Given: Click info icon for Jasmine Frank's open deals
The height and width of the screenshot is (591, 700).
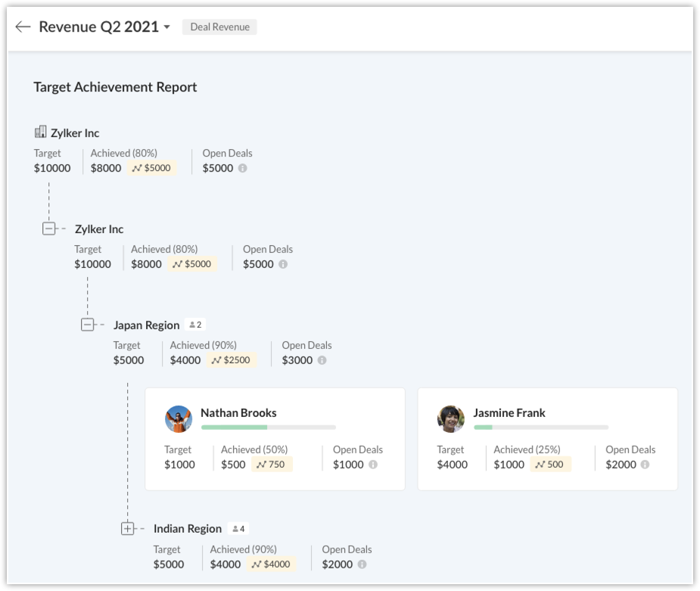Looking at the screenshot, I should pos(646,465).
